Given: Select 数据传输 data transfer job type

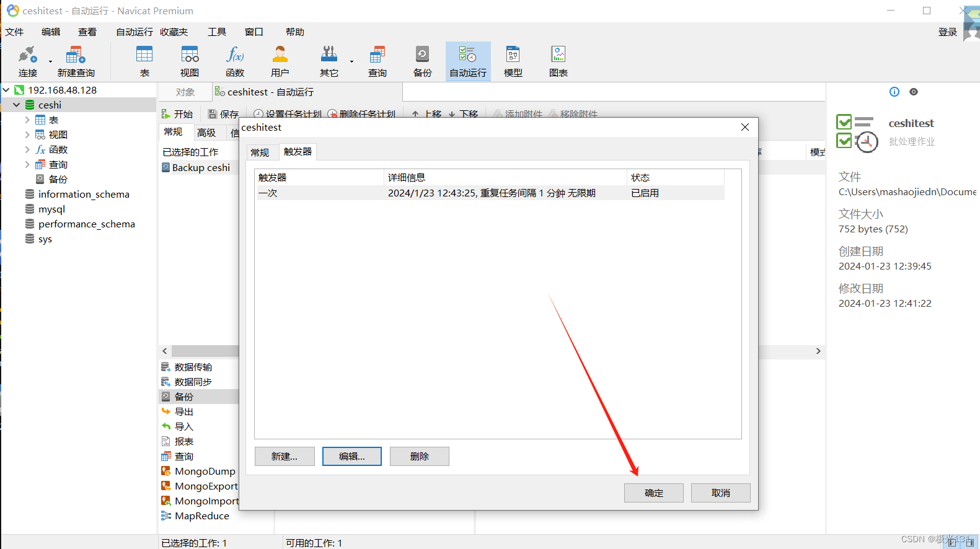Looking at the screenshot, I should tap(187, 367).
